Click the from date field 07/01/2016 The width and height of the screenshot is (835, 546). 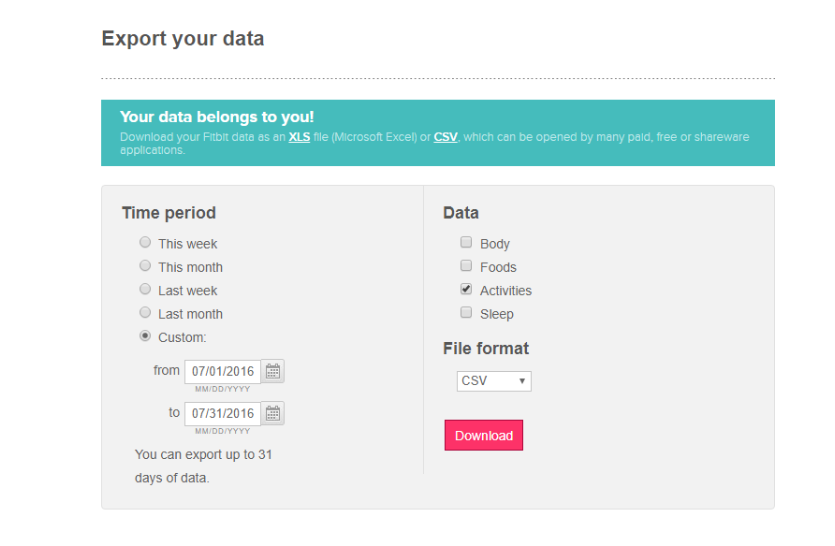click(x=222, y=371)
